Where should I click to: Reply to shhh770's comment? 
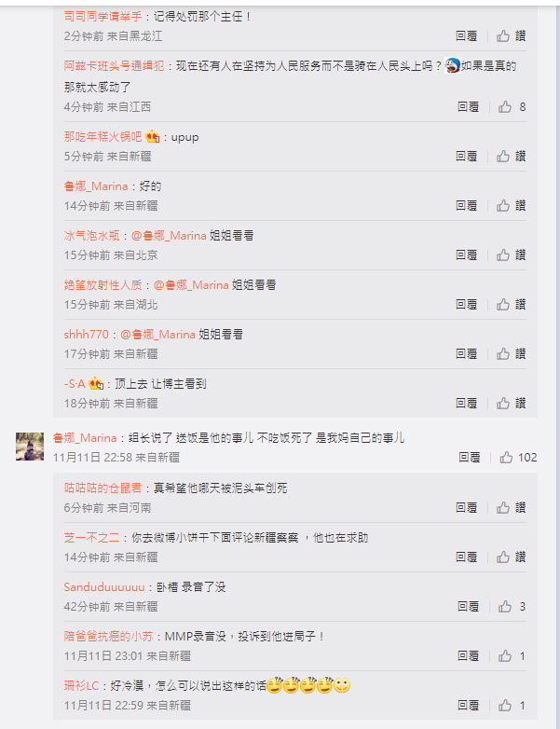(x=466, y=354)
